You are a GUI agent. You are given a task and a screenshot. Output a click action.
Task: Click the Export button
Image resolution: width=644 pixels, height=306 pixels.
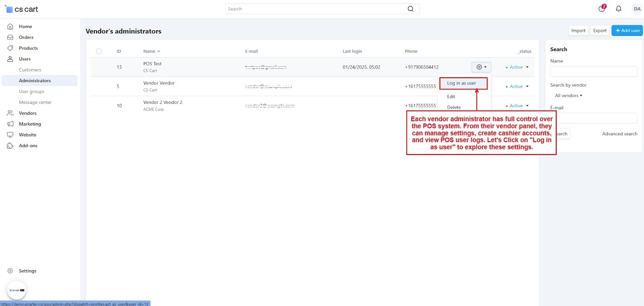pyautogui.click(x=600, y=31)
